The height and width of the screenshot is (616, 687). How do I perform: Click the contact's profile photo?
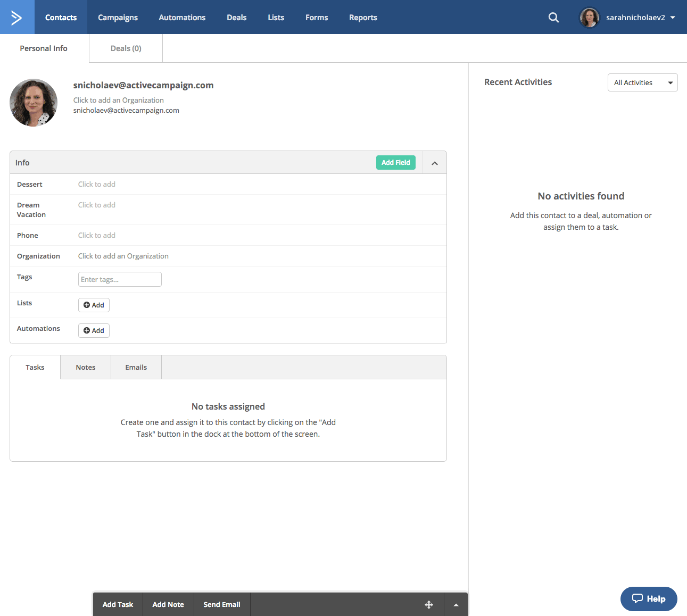[34, 102]
